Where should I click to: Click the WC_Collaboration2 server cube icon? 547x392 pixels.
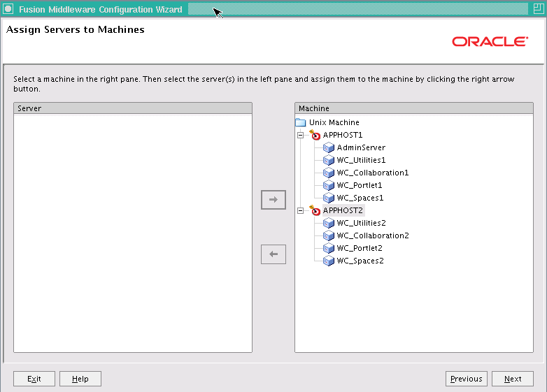[329, 235]
